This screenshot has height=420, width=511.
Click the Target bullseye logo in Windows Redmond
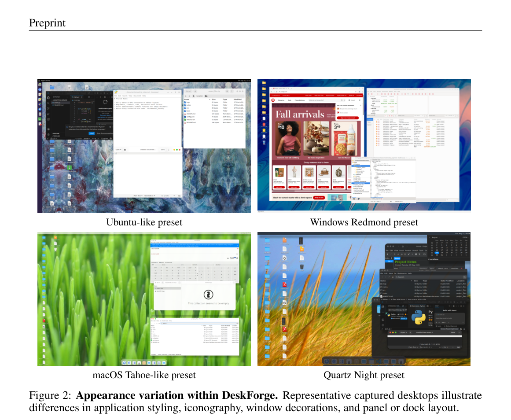pos(273,100)
